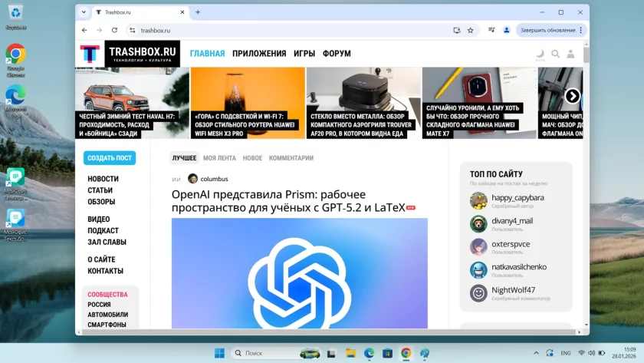Open the Chrome profile avatar icon
Screen dimensions: 644x363
pyautogui.click(x=506, y=30)
